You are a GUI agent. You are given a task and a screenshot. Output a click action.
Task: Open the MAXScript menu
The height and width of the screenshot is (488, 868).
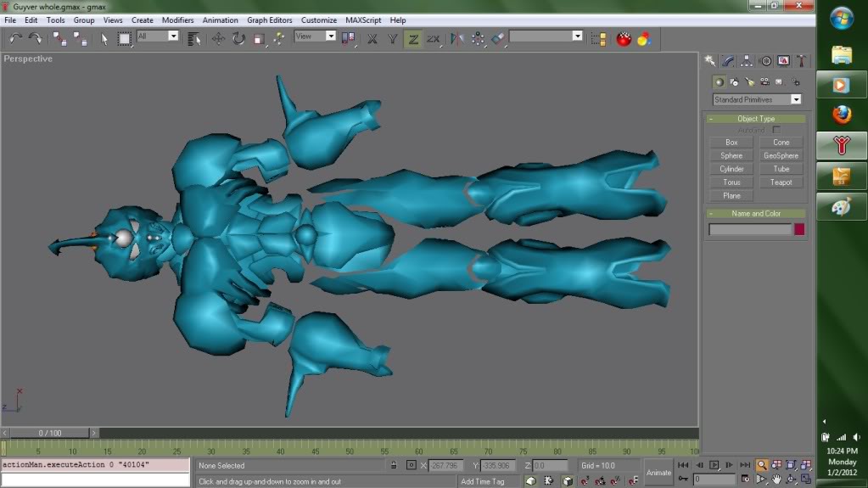[x=363, y=20]
